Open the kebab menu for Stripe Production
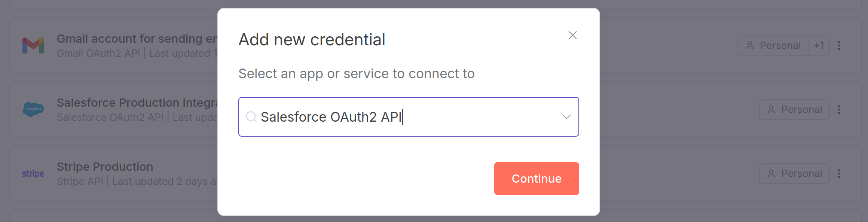 [839, 173]
